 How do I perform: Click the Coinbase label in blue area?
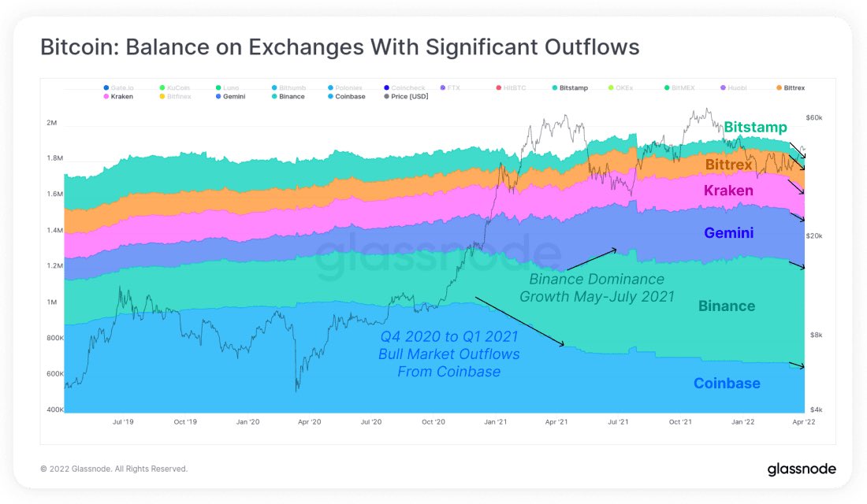(727, 384)
